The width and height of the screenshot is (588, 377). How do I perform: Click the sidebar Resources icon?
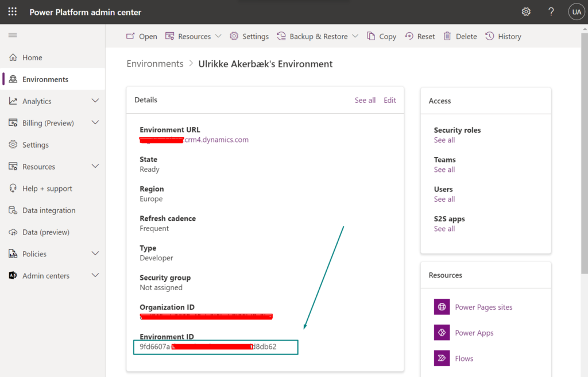click(13, 166)
